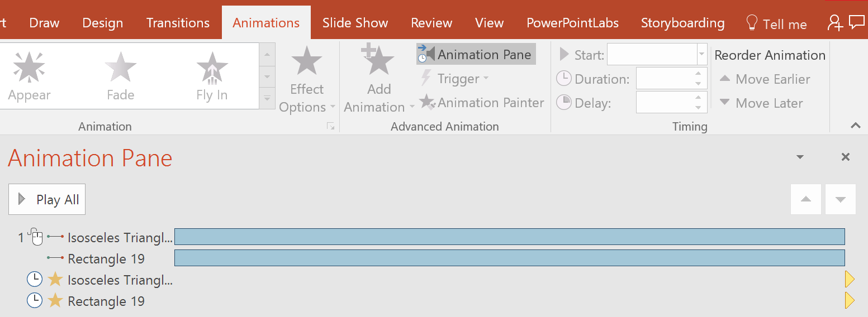This screenshot has width=868, height=317.
Task: Click the Tell me lightbulb
Action: click(x=752, y=23)
